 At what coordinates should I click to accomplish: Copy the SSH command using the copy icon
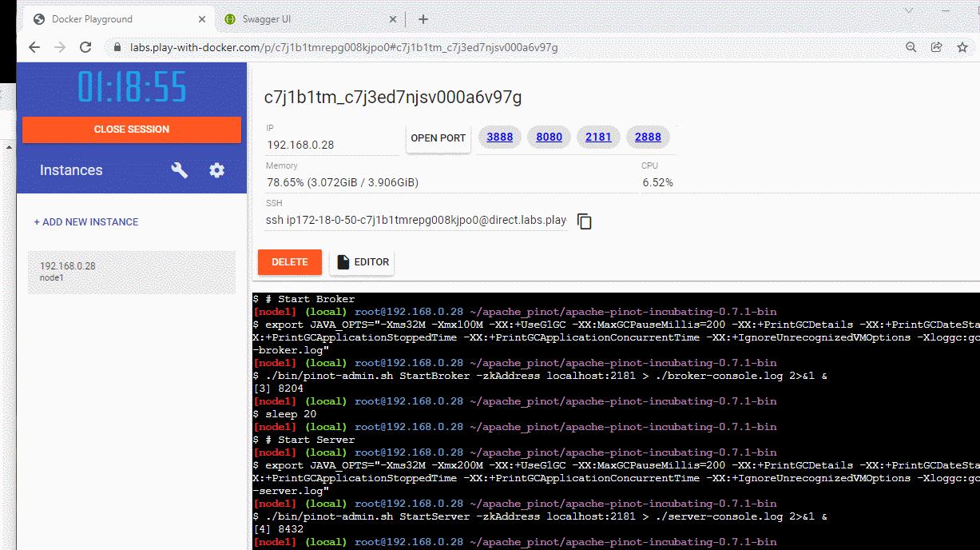pos(585,221)
